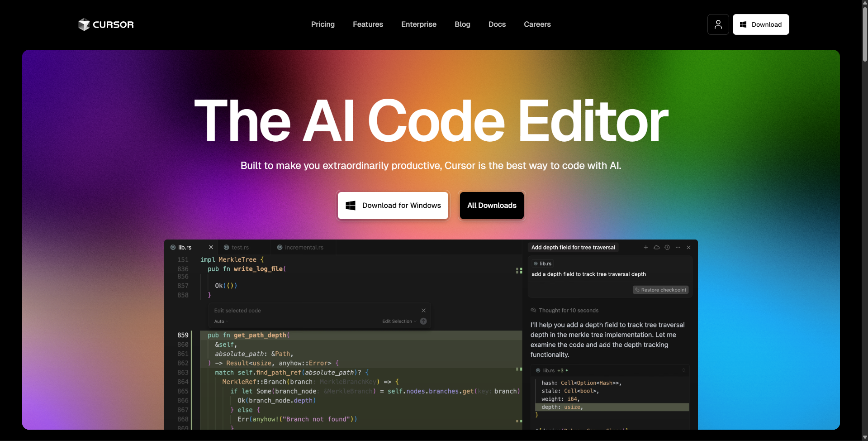868x441 pixels.
Task: Click 'Err(anyhow!("Branch not found"))' line
Action: (x=297, y=419)
